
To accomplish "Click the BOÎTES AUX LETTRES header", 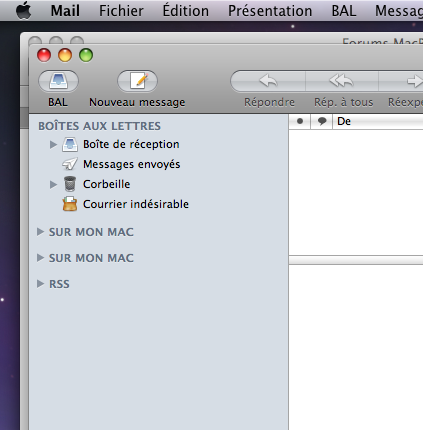I will click(x=99, y=126).
